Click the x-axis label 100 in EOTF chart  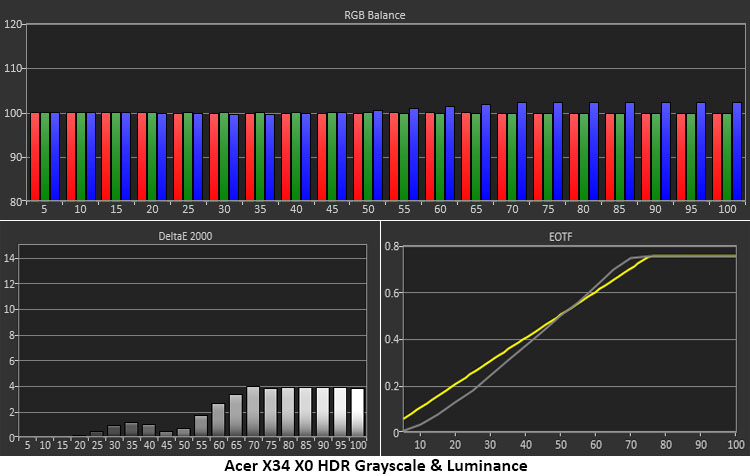pos(736,445)
